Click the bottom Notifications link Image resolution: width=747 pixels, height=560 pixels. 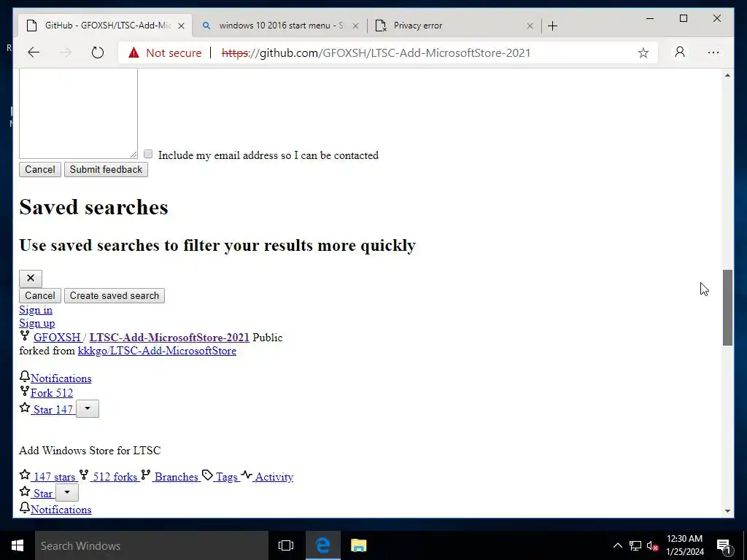coord(61,510)
